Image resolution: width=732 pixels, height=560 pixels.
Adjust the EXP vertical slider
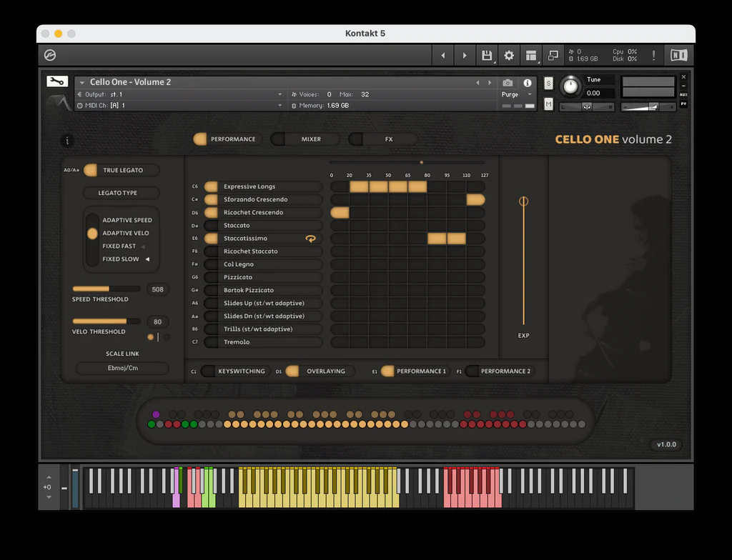(x=523, y=261)
